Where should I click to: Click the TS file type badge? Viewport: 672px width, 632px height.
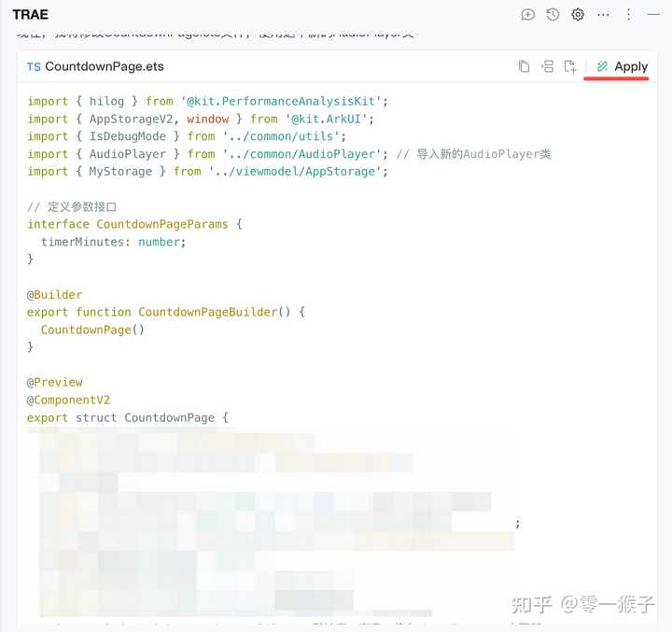tap(34, 67)
